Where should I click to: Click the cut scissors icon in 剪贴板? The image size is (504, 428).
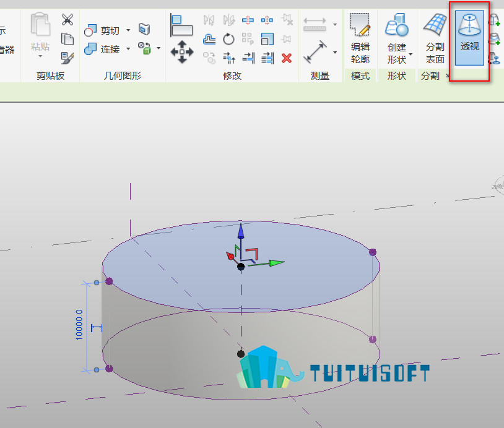click(x=67, y=20)
